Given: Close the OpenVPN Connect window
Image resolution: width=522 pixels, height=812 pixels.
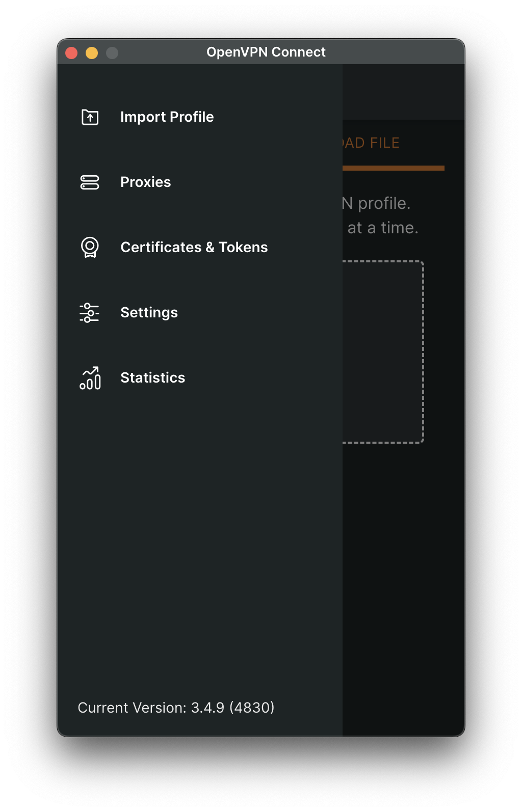Looking at the screenshot, I should click(x=71, y=53).
